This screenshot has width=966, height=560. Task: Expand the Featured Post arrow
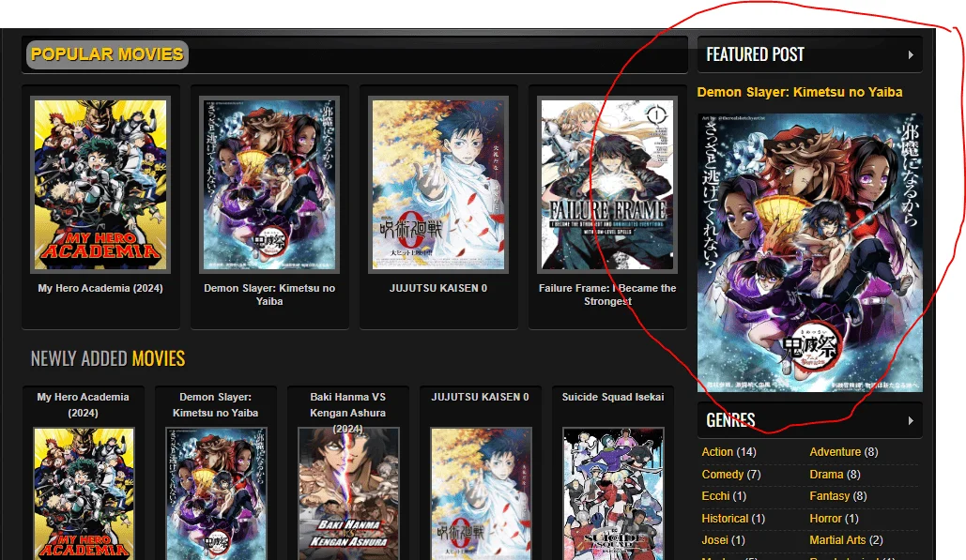[x=911, y=54]
